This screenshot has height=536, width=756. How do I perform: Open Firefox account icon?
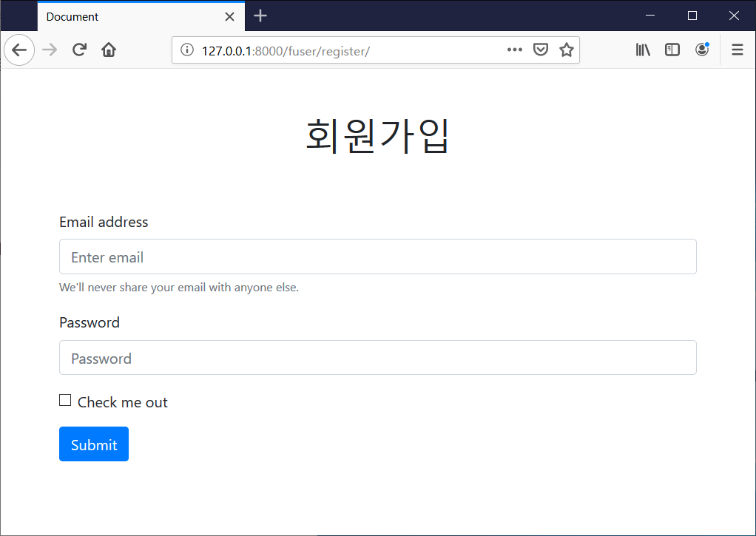point(702,50)
